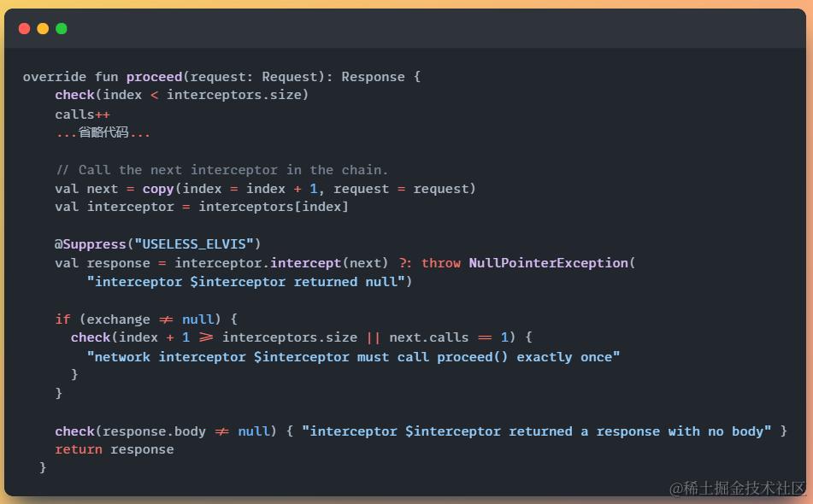Screen dimensions: 813x504
Task: Click string 'network interceptor $interceptor must call proceed()'
Action: (x=298, y=357)
